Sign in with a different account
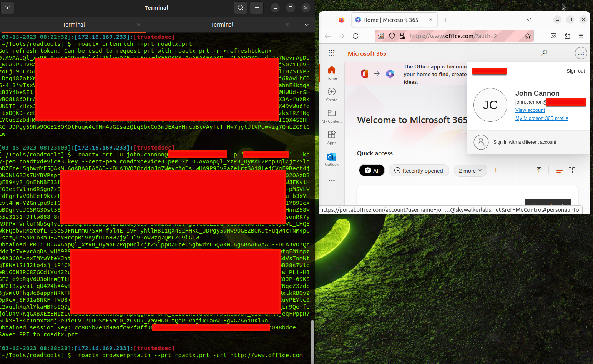The height and width of the screenshot is (364, 593). point(528,142)
